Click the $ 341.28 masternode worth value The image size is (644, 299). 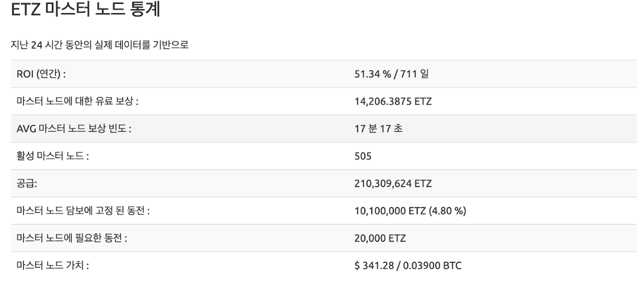[375, 266]
